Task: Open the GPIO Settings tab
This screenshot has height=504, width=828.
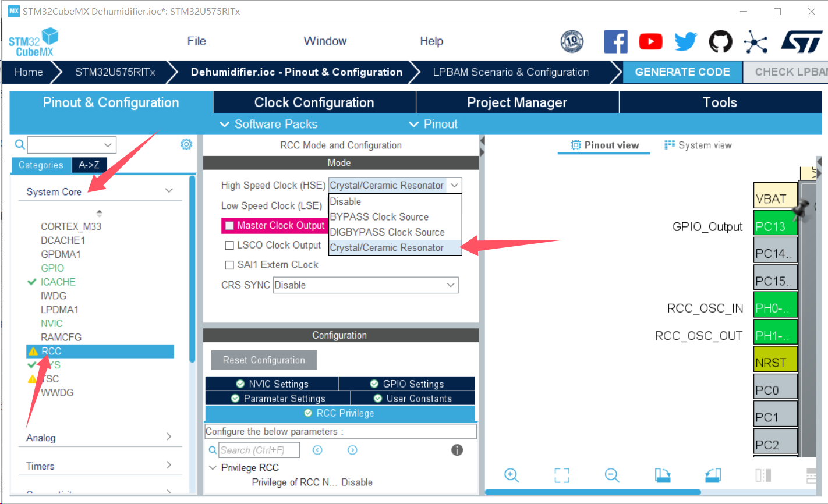Action: pyautogui.click(x=407, y=384)
